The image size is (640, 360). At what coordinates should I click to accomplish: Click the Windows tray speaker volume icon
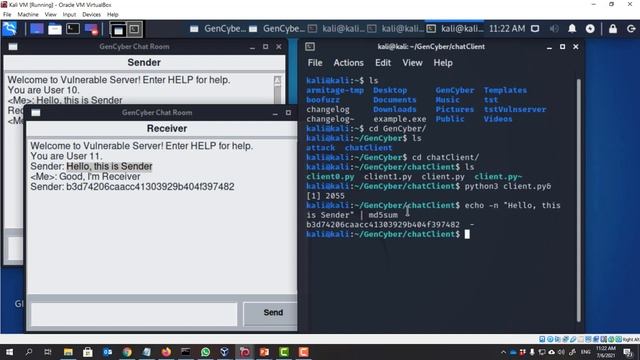point(562,352)
